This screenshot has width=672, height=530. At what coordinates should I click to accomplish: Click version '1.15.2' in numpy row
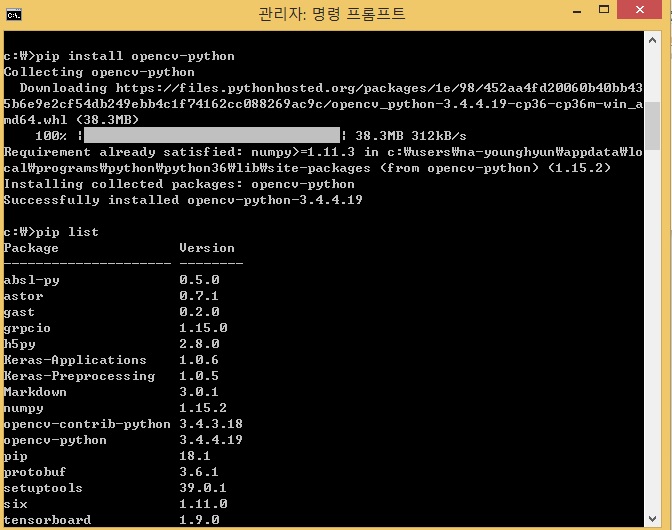click(x=203, y=407)
